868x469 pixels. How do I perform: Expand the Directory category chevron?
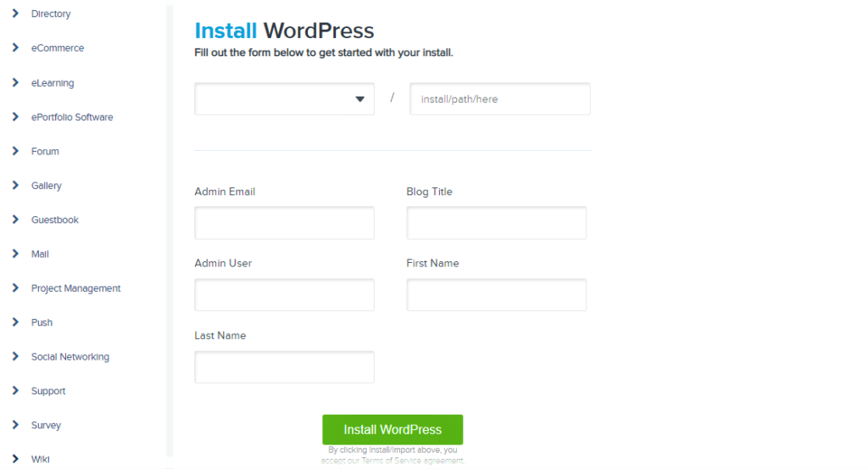click(15, 14)
